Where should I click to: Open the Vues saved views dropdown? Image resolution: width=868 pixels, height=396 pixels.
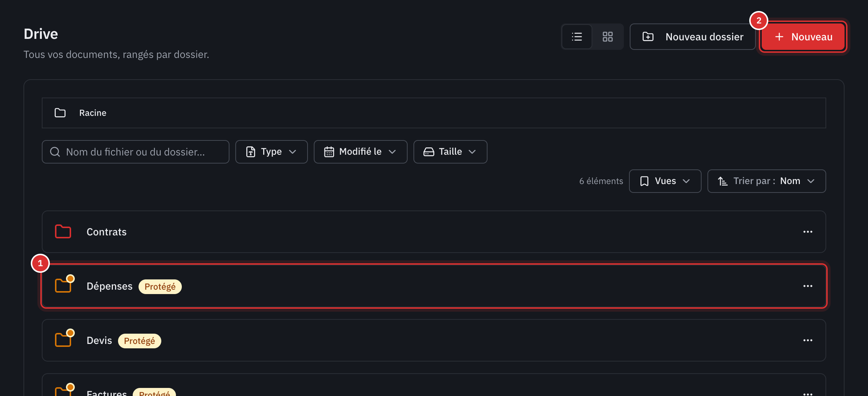[665, 181]
